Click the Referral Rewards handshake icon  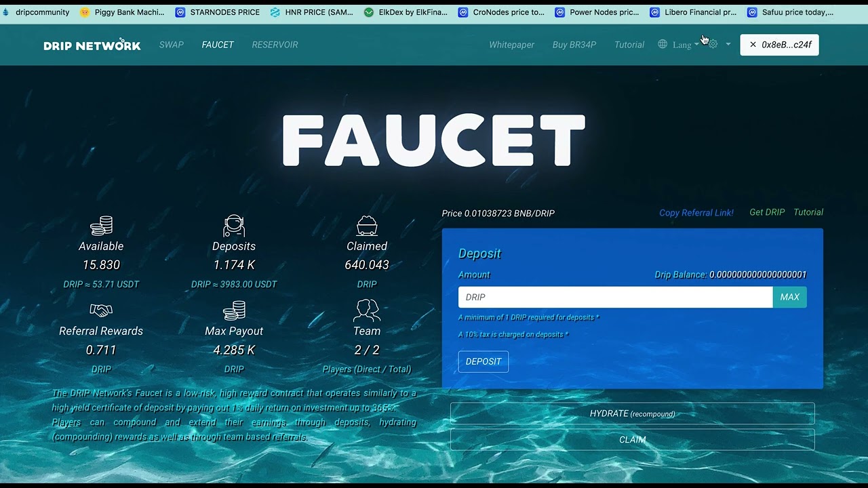101,310
